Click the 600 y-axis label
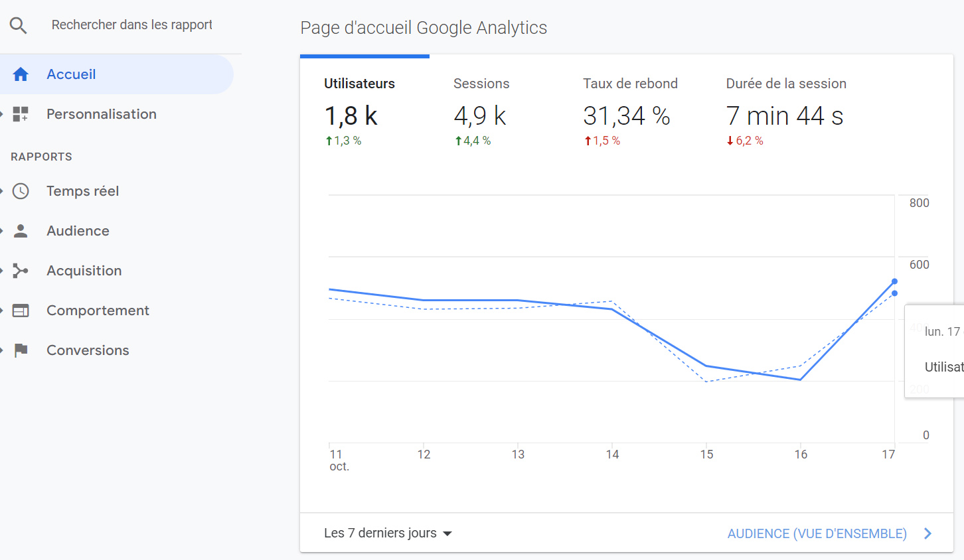 click(x=920, y=265)
